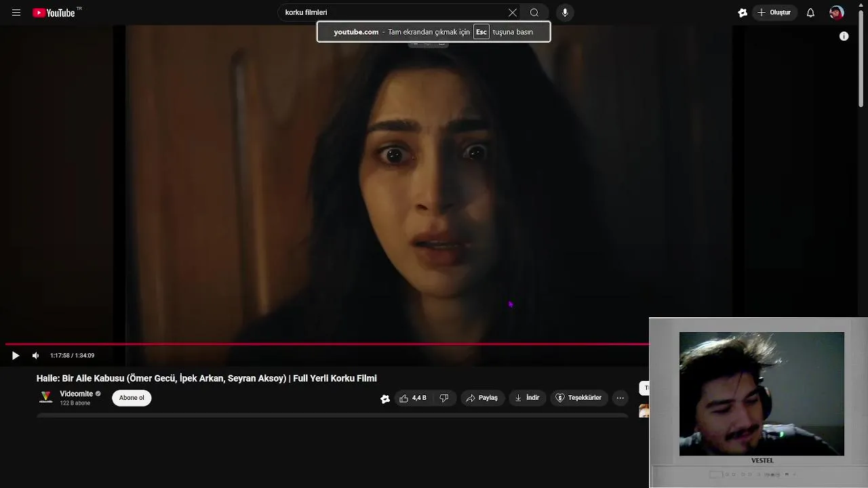
Task: Clear the search text with X
Action: point(513,13)
